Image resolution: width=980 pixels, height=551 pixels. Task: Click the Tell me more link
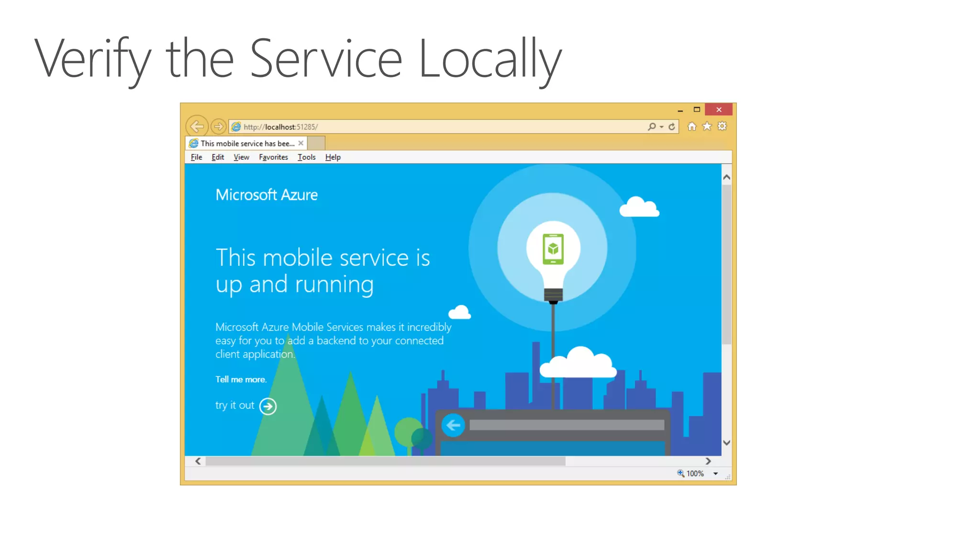241,379
